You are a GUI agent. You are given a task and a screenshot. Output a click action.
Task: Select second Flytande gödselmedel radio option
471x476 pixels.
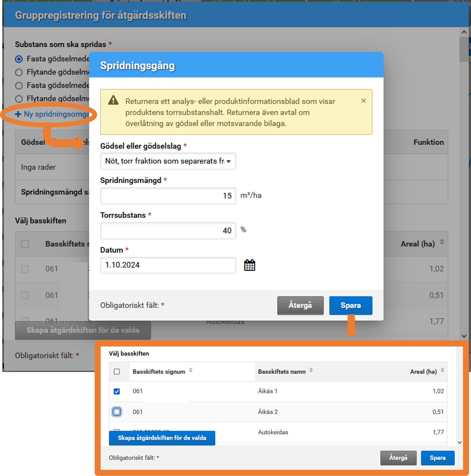click(x=19, y=99)
